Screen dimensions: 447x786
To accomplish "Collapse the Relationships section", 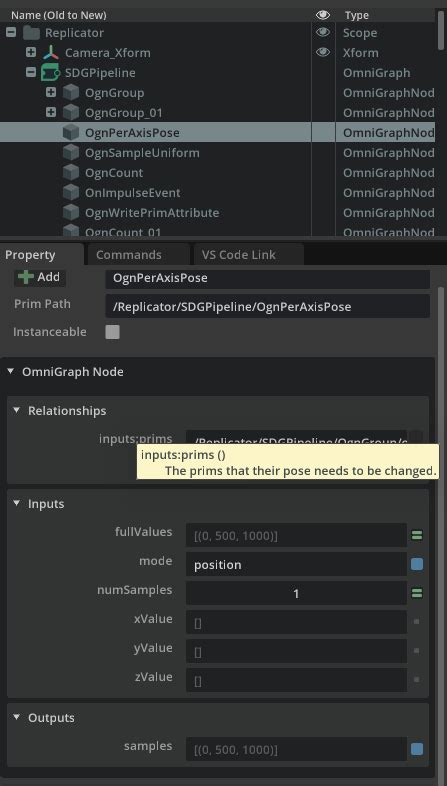I will 17,411.
